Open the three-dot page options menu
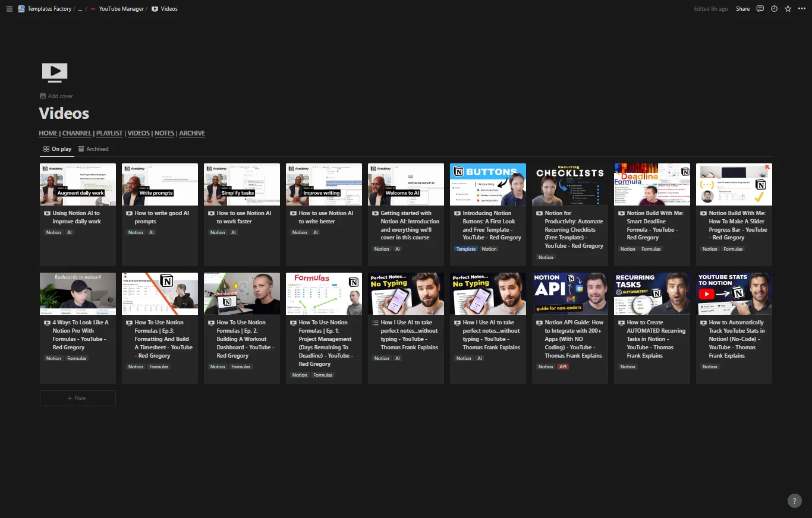Screen dimensions: 812x518 tap(801, 9)
